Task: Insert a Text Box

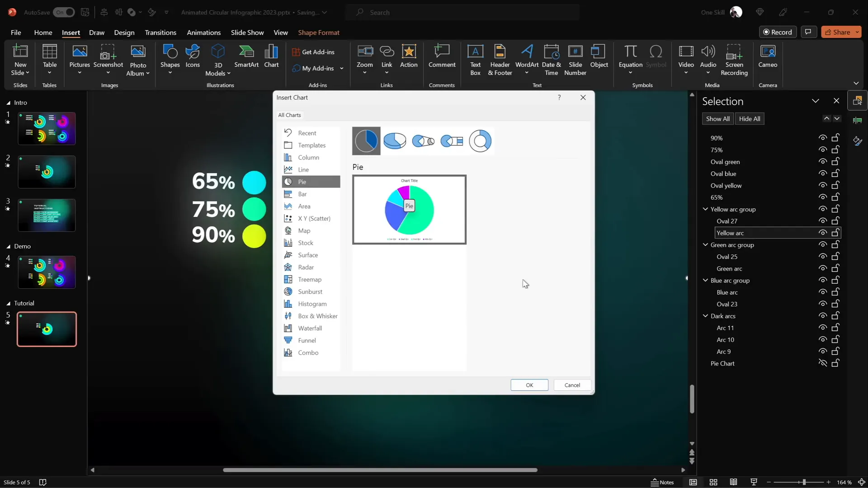Action: point(475,60)
